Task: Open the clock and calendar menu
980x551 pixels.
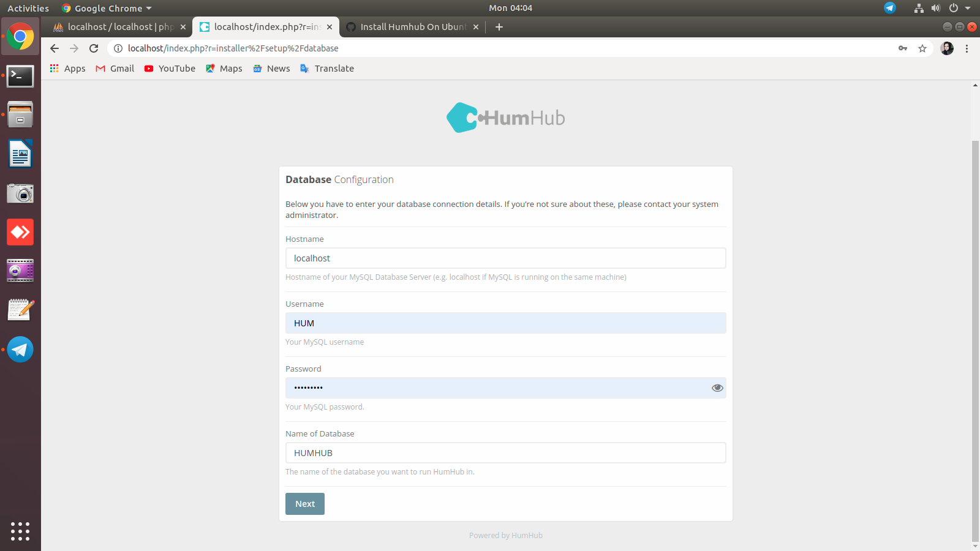Action: pyautogui.click(x=510, y=8)
